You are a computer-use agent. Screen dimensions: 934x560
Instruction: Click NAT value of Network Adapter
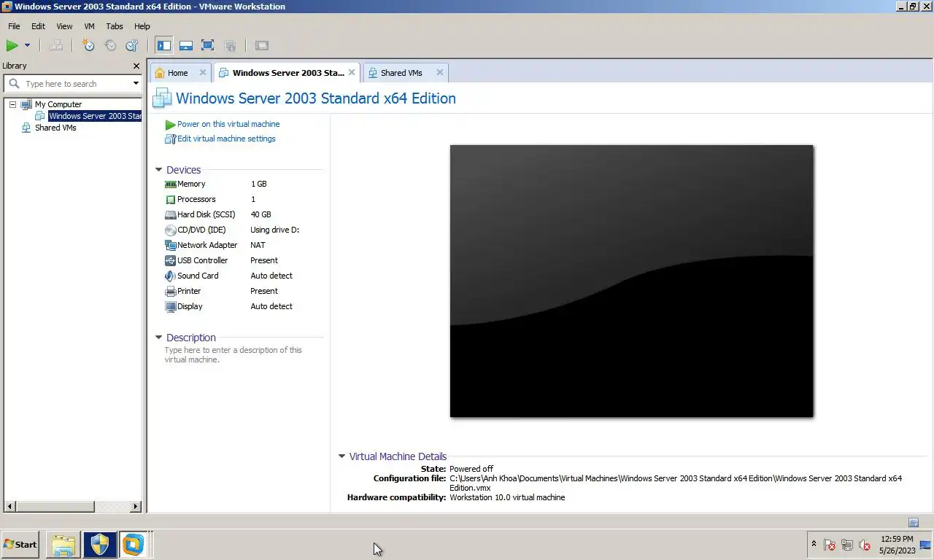click(258, 245)
